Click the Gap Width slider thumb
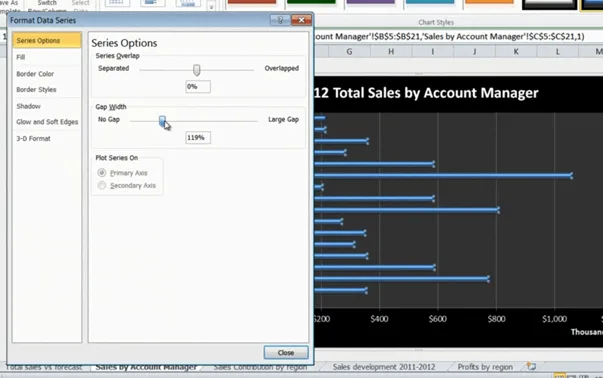The width and height of the screenshot is (603, 378). pos(162,121)
